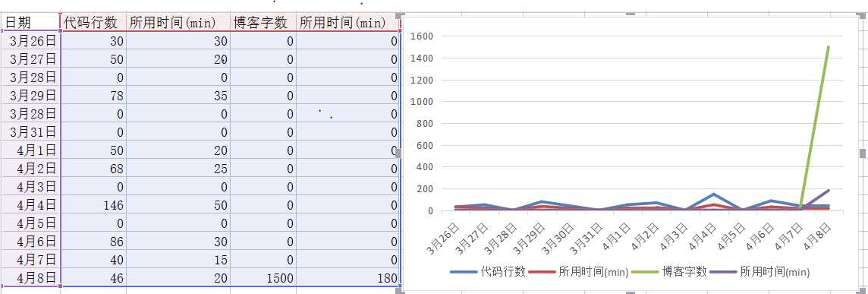The image size is (868, 294).
Task: Click the 1400 label on the chart axis
Action: (422, 58)
